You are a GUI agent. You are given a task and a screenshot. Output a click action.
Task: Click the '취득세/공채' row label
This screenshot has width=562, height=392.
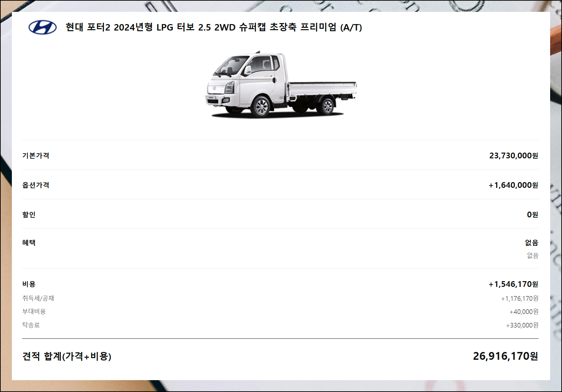coord(38,298)
